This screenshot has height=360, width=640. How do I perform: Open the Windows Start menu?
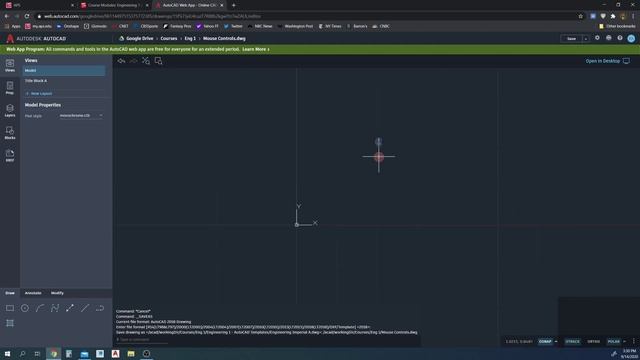(x=7, y=354)
